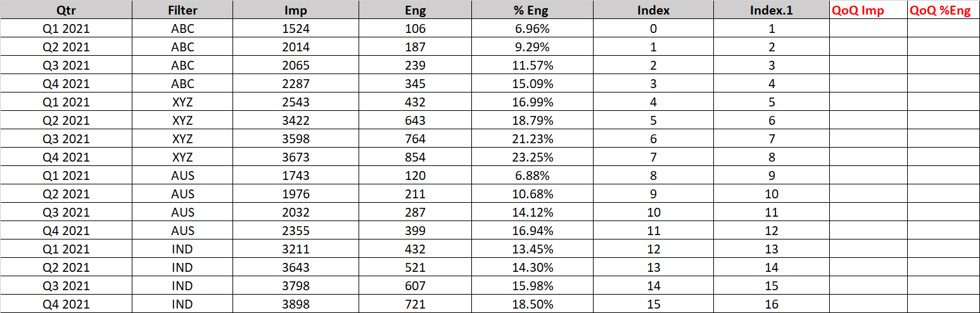Click the 23.25% engagement cell
Viewport: 980px width, 313px height.
point(532,157)
